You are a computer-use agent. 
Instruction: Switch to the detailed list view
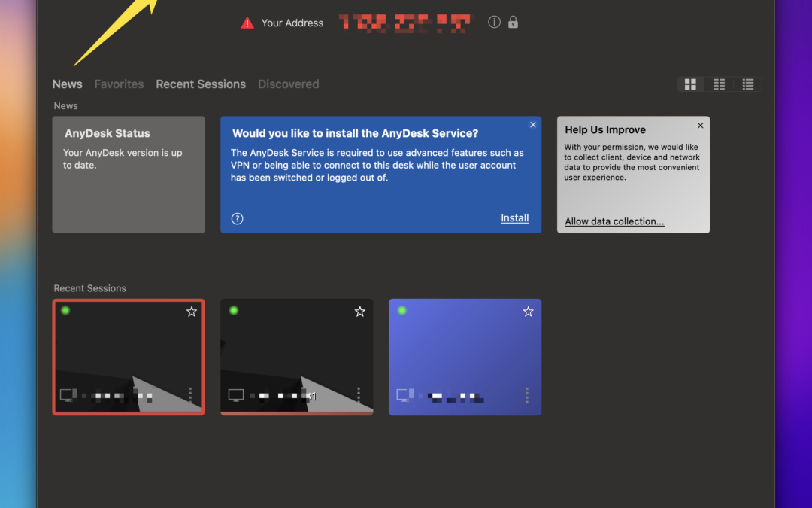(x=748, y=84)
